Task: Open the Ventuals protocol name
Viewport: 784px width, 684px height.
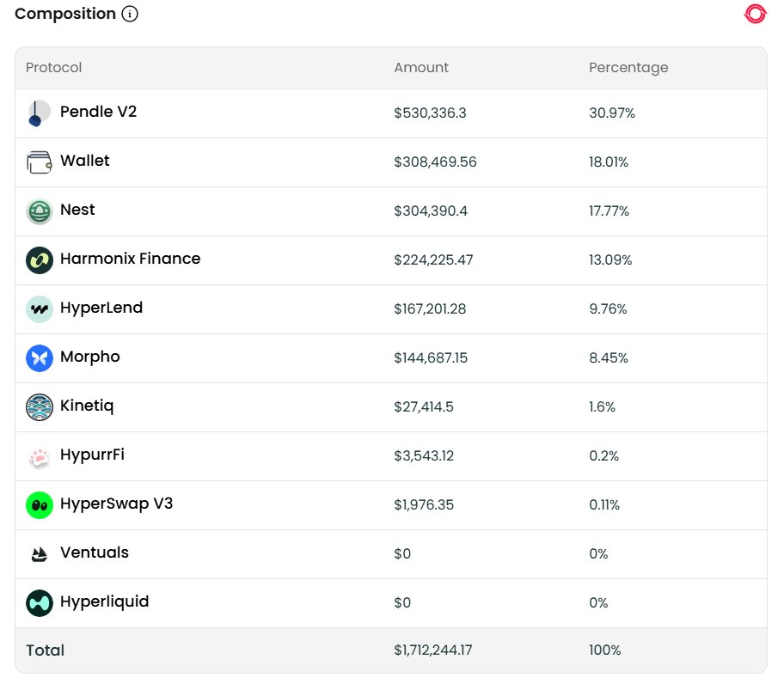Action: (94, 552)
